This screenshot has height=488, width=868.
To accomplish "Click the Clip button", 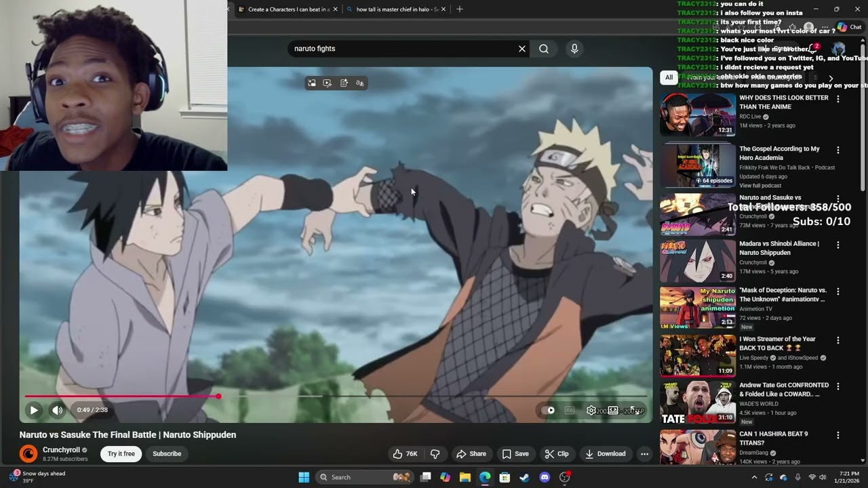I will 557,454.
